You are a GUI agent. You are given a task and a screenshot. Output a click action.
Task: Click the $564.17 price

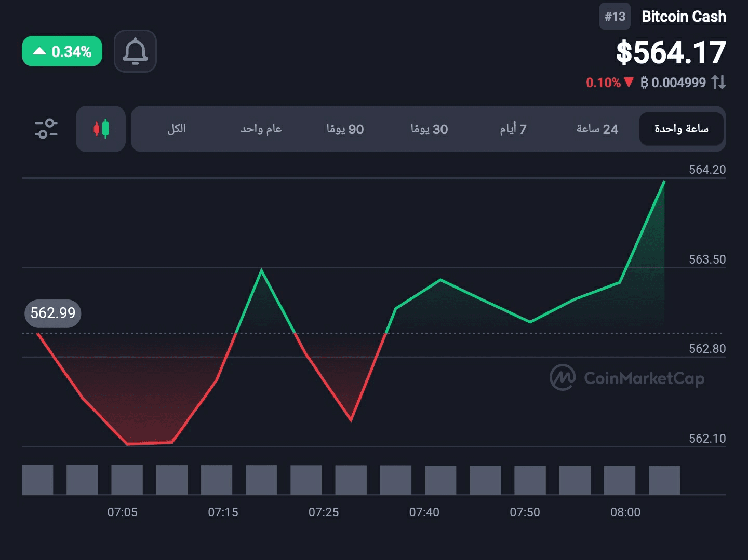(x=671, y=52)
